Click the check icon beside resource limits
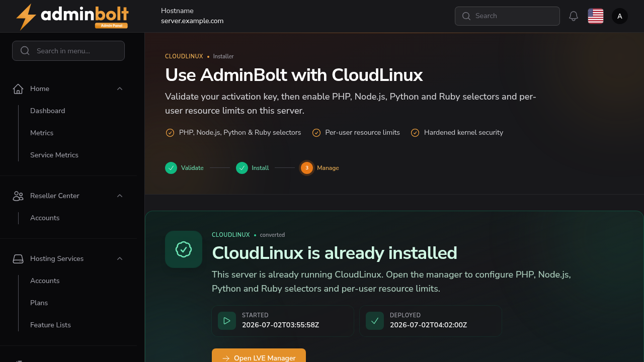The height and width of the screenshot is (362, 644). 316,133
